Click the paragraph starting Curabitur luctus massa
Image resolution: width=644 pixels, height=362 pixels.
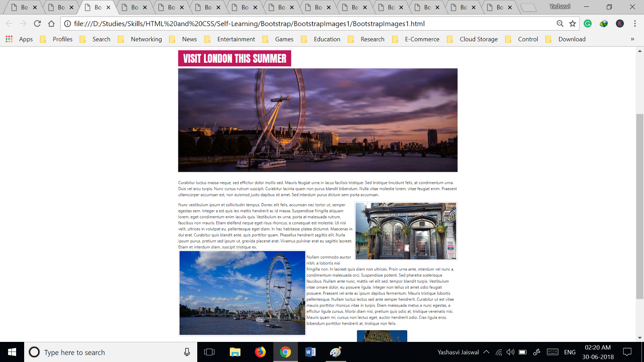click(318, 189)
